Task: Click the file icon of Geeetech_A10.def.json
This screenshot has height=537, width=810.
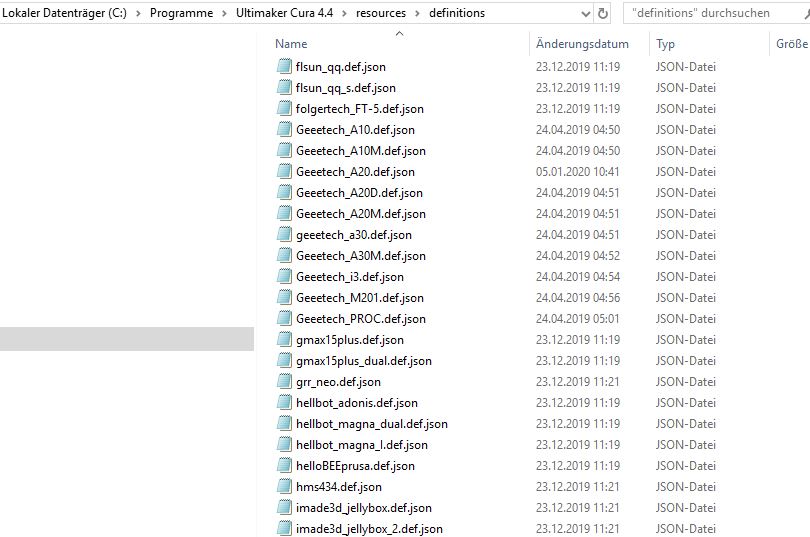Action: [x=284, y=129]
